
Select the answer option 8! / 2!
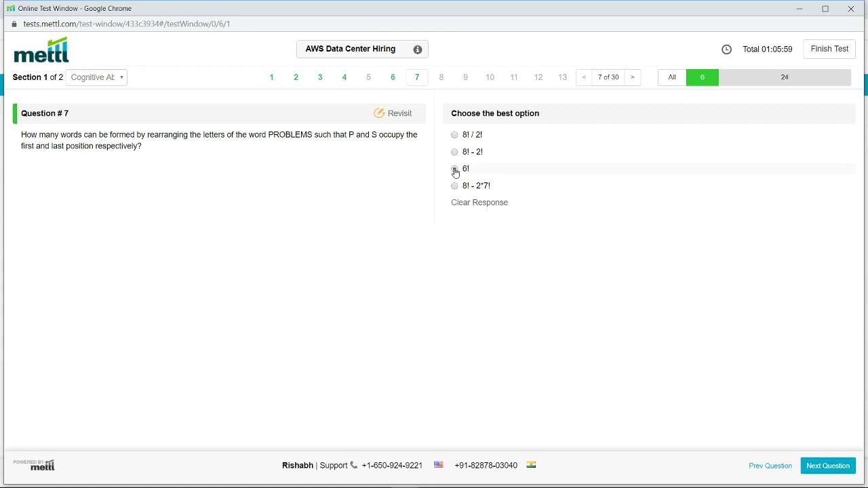pyautogui.click(x=455, y=135)
